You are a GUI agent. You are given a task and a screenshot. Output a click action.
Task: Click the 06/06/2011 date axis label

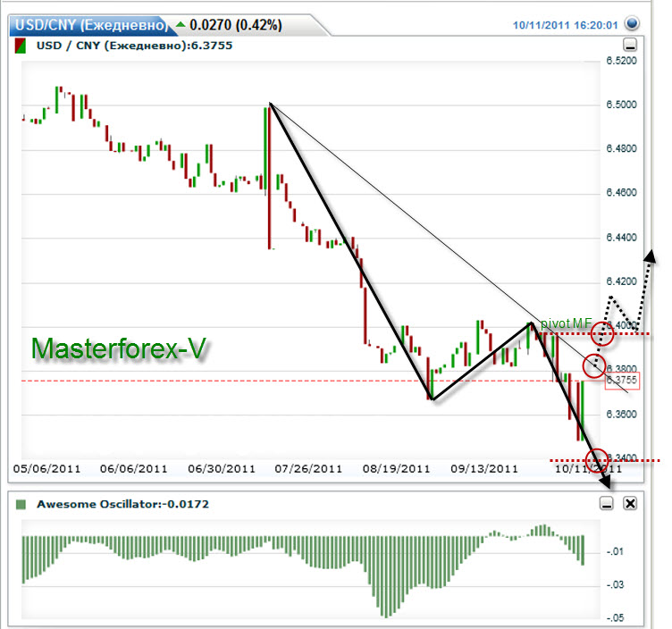click(134, 469)
